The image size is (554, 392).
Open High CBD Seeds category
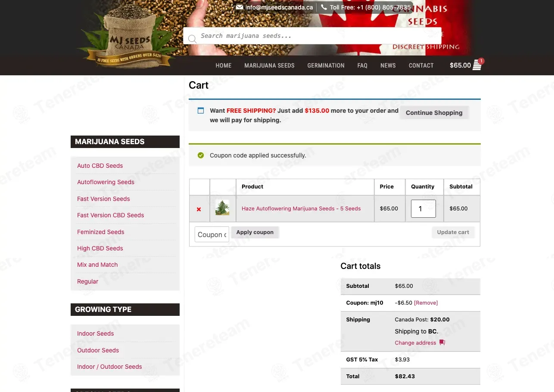tap(100, 248)
